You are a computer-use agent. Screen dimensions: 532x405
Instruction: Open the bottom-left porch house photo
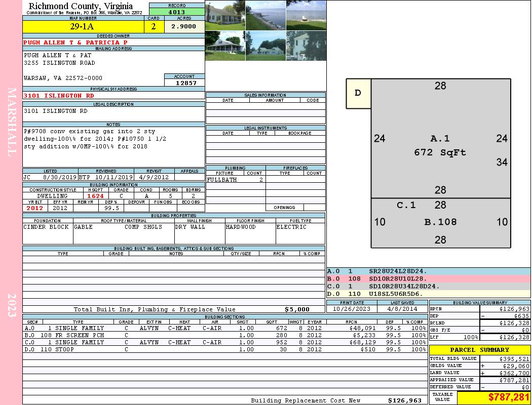pos(225,46)
